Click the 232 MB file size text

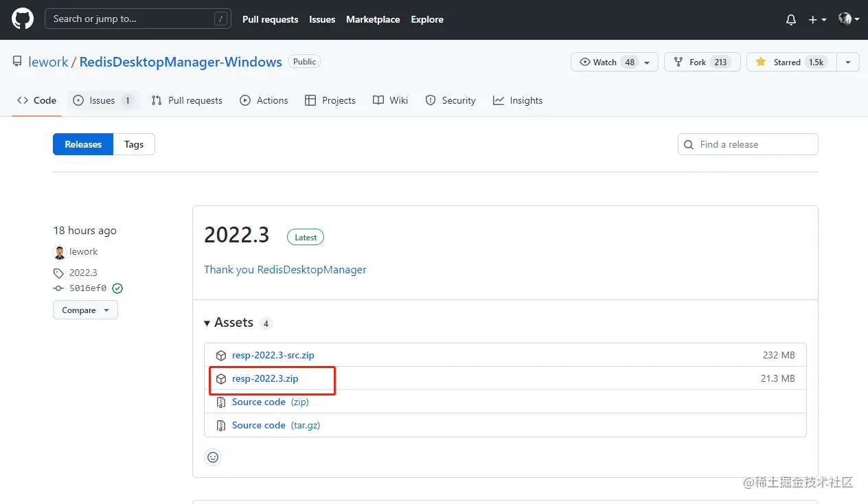[779, 355]
